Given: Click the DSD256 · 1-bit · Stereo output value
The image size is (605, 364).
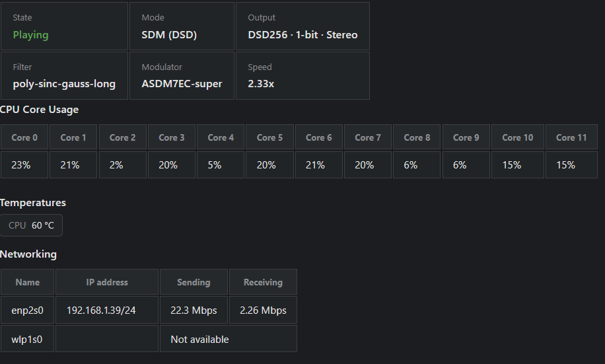Looking at the screenshot, I should [x=302, y=35].
